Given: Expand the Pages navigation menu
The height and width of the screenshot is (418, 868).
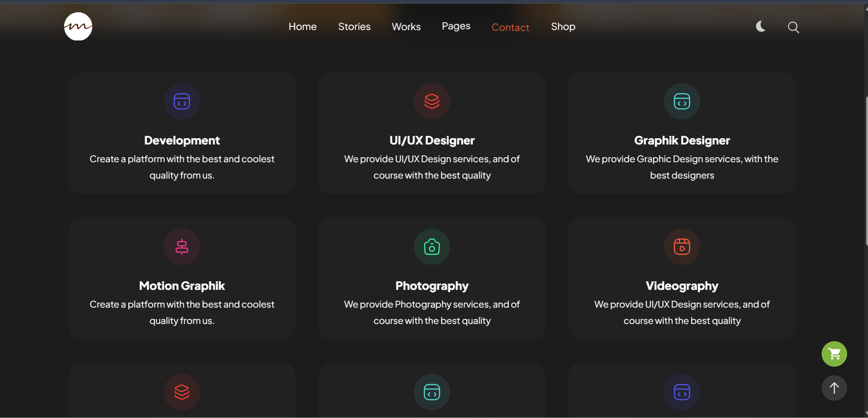Looking at the screenshot, I should [456, 26].
